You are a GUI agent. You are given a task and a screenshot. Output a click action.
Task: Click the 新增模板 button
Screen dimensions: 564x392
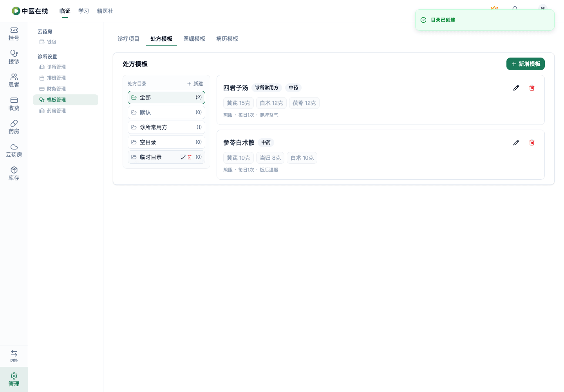526,64
